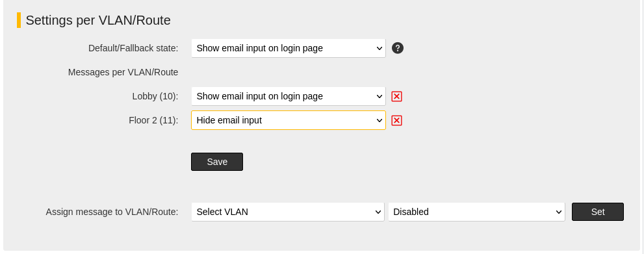644x254 pixels.
Task: Click the Save button
Action: click(217, 162)
